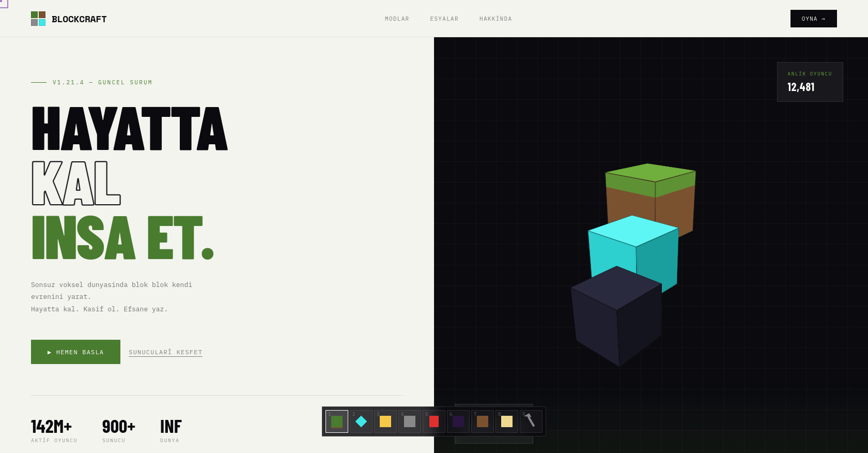Pick the yellow gold block in slot 3
The width and height of the screenshot is (868, 453).
point(385,421)
